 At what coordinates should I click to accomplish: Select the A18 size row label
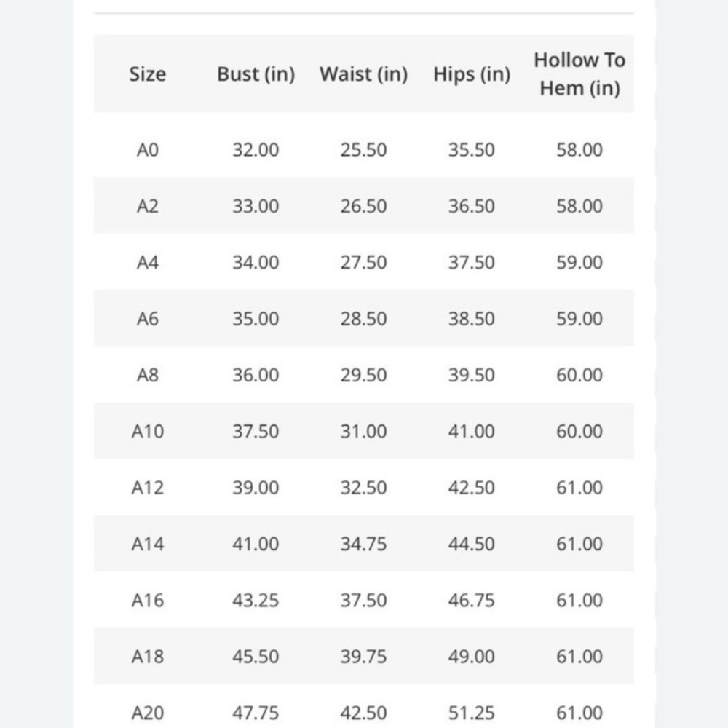[148, 657]
